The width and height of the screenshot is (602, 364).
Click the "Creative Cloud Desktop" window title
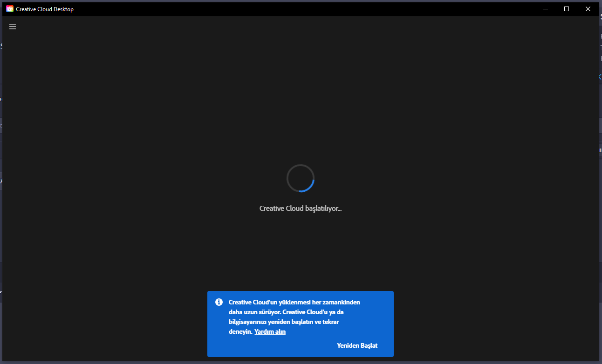point(45,9)
